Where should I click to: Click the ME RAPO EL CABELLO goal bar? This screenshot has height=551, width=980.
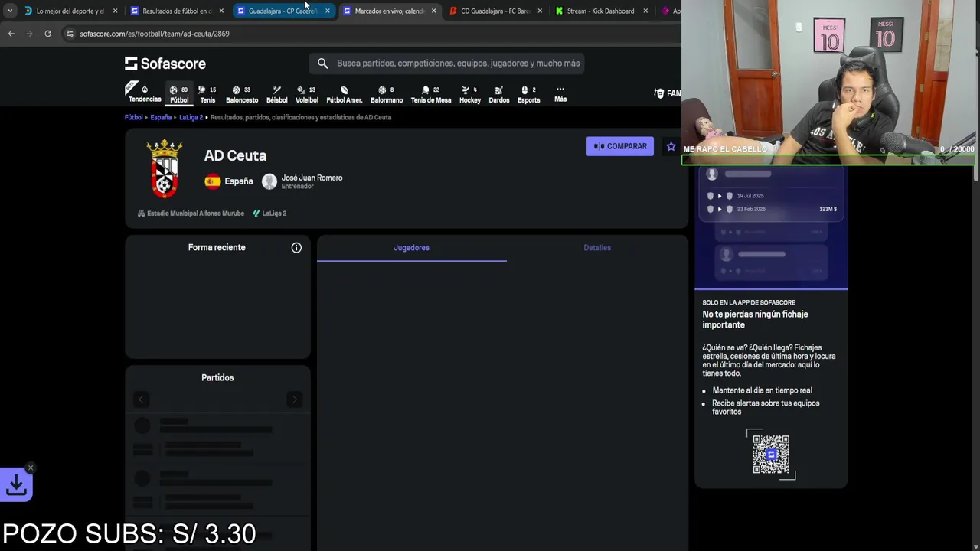point(828,160)
